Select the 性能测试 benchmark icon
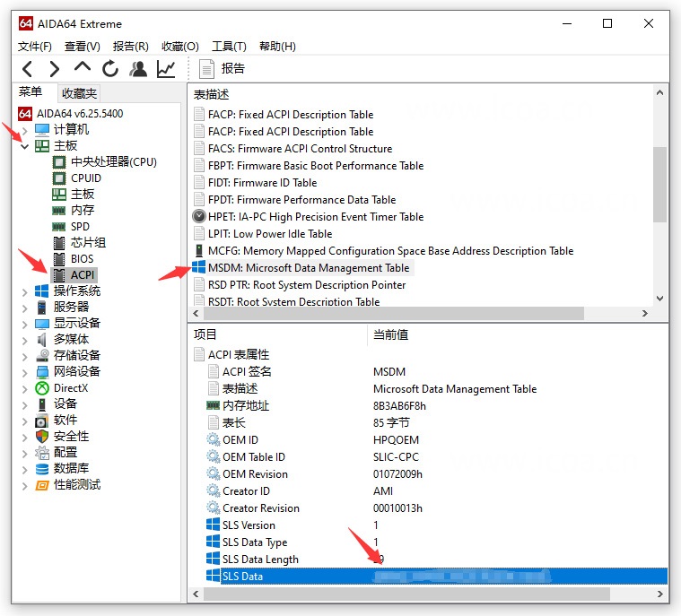Viewport: 681px width, 616px height. (42, 485)
